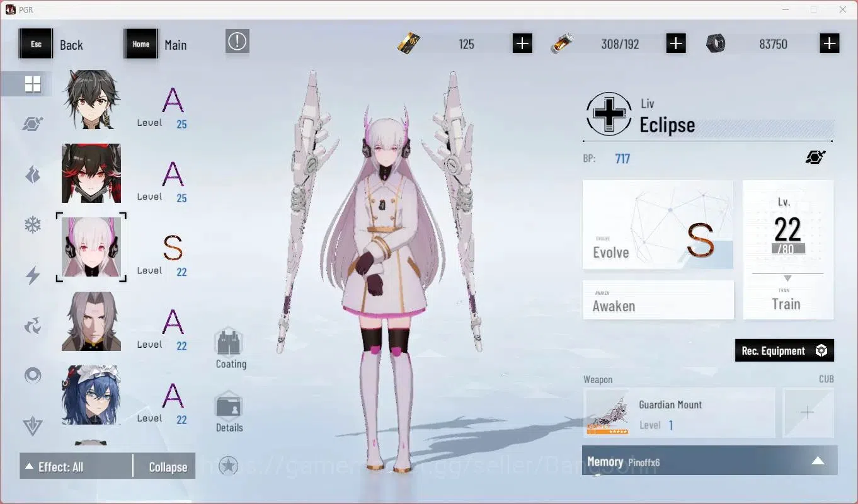Go Back using the Esc button
Screen dimensions: 858x504
click(x=37, y=45)
